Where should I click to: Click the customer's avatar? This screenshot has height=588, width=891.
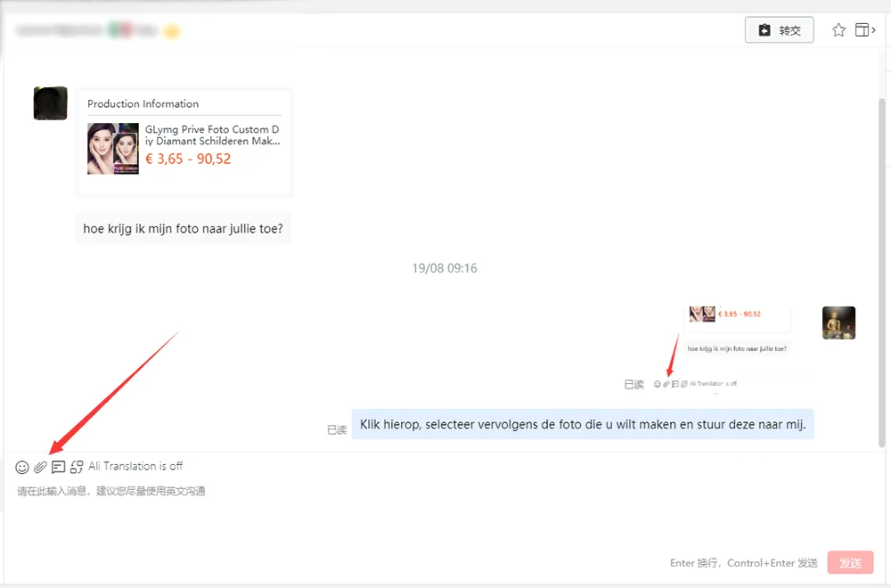pos(51,103)
